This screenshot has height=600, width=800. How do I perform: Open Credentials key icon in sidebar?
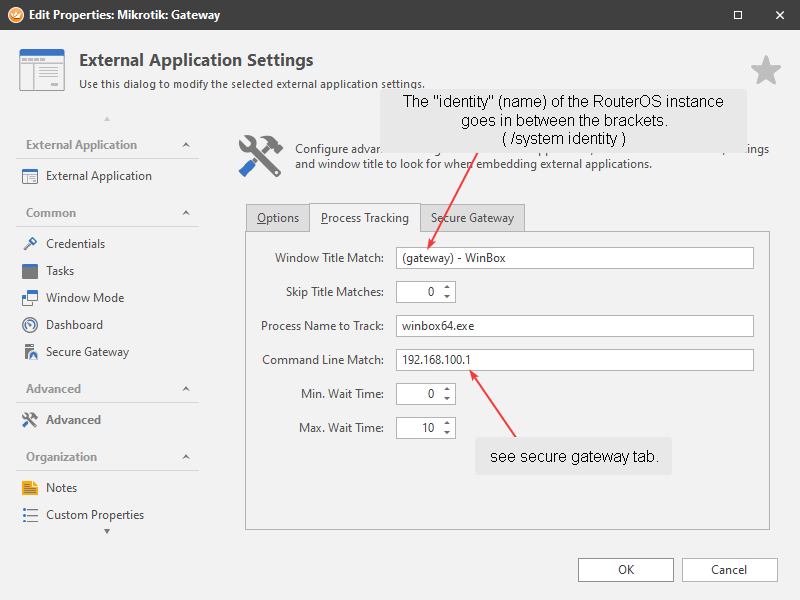29,244
